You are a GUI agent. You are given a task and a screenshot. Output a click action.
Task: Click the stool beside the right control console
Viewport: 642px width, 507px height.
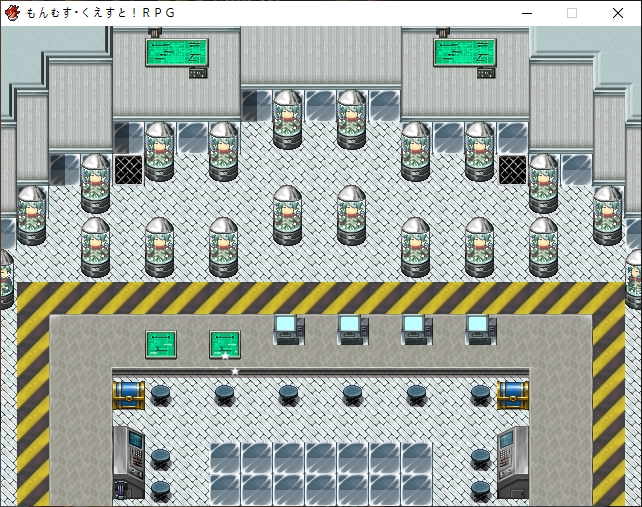tap(481, 460)
